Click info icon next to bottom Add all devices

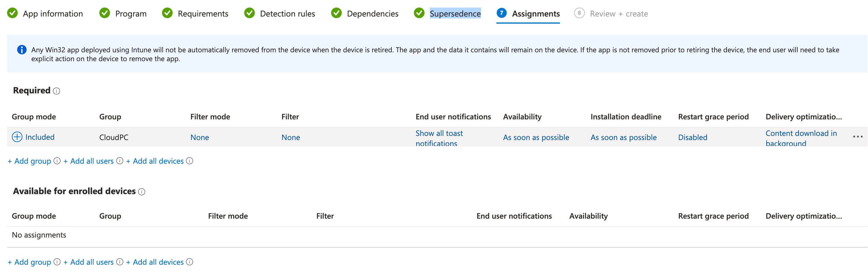click(190, 262)
